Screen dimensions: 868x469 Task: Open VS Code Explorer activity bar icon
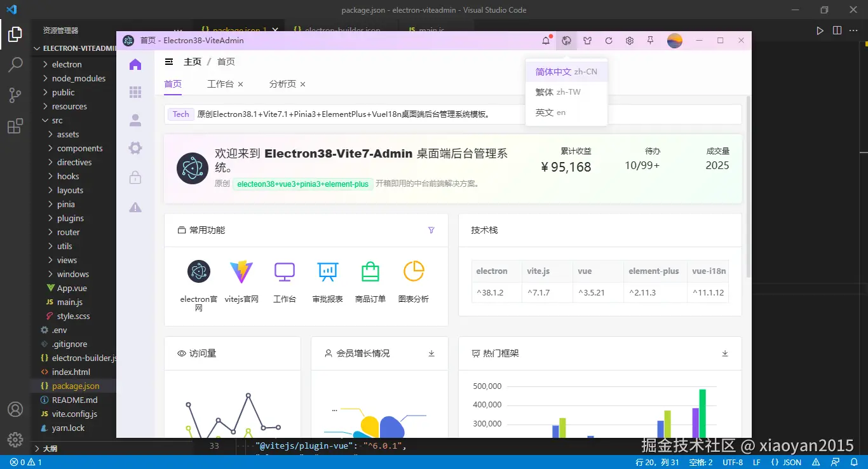tap(15, 34)
